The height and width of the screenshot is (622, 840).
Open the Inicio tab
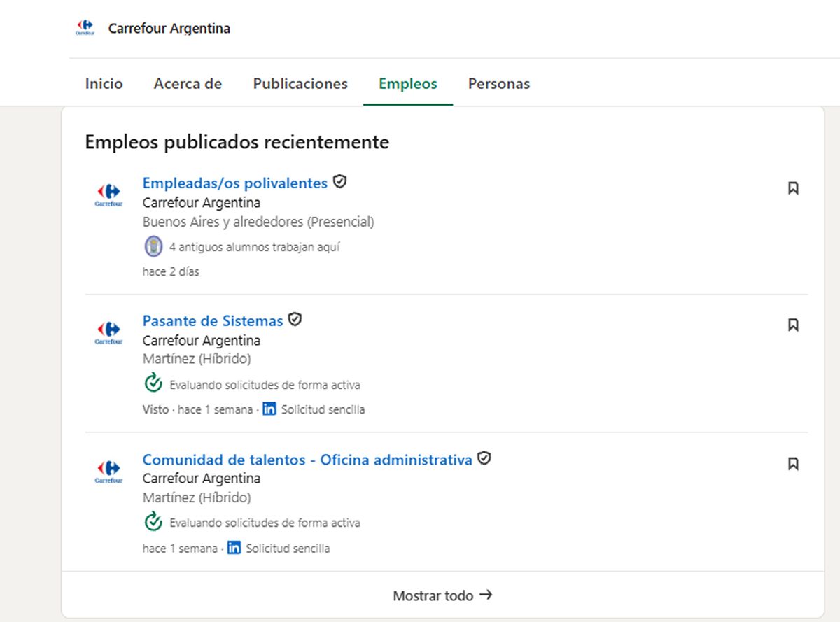(104, 84)
